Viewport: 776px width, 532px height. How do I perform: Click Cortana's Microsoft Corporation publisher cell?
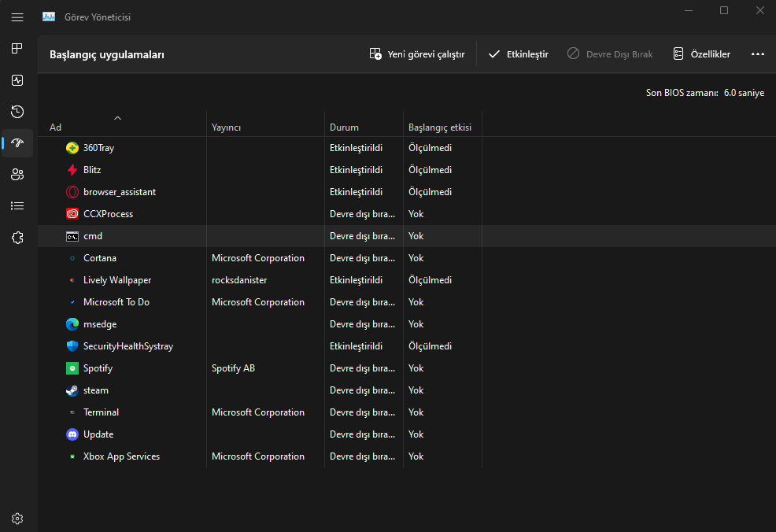coord(258,258)
